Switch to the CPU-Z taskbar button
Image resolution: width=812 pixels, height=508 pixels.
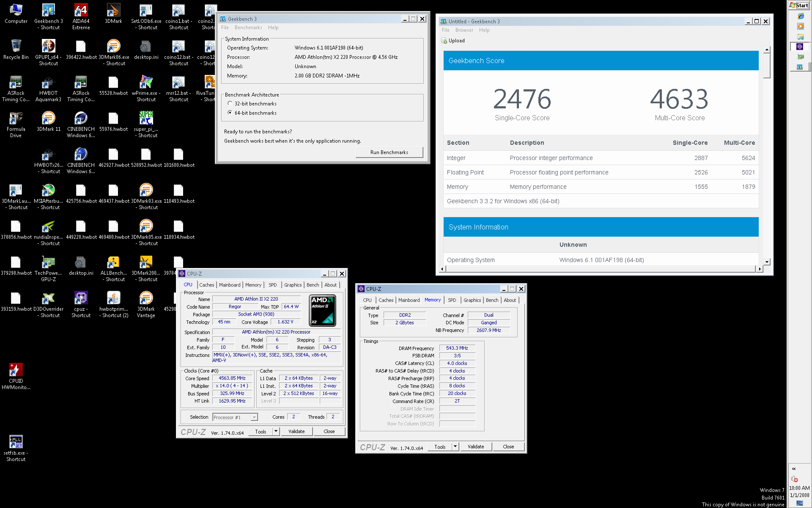point(800,47)
